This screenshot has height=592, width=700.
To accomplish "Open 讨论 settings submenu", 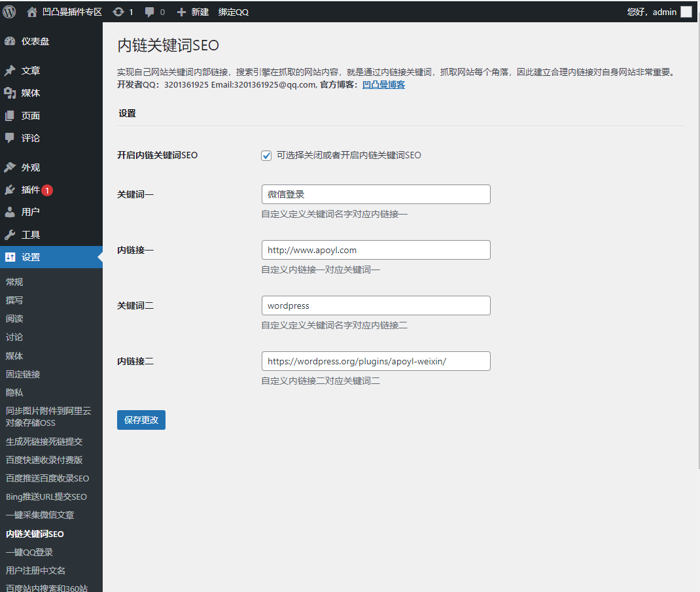I will pyautogui.click(x=14, y=337).
